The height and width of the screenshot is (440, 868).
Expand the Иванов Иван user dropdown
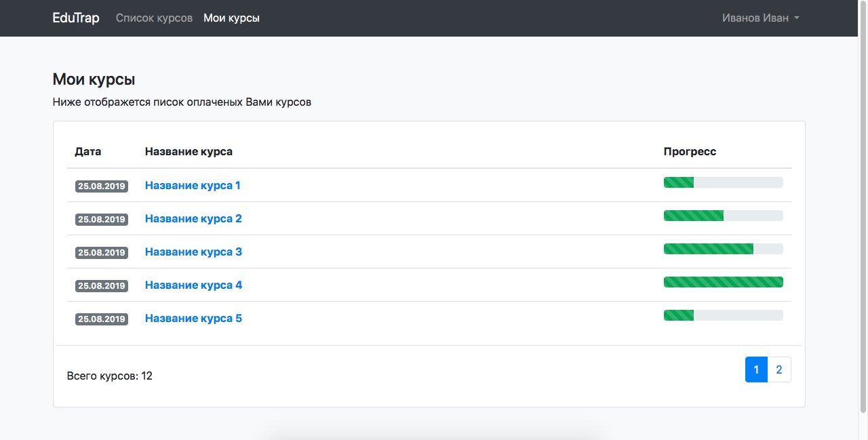tap(760, 18)
